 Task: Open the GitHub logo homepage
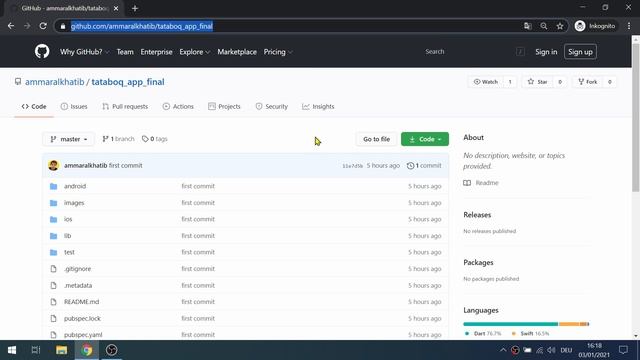click(x=42, y=52)
